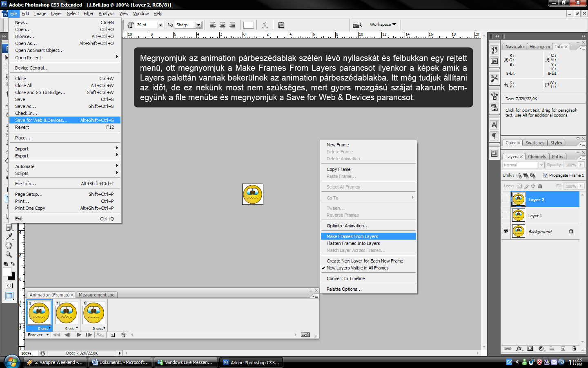Viewport: 588px width, 368px height.
Task: Switch to the Channels tab
Action: click(x=537, y=157)
